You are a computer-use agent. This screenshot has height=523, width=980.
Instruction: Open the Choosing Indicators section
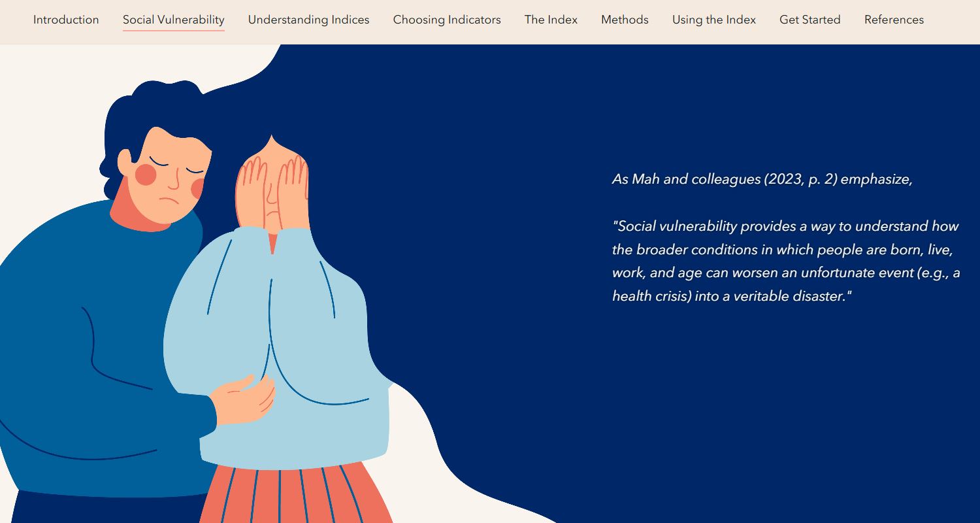[447, 20]
